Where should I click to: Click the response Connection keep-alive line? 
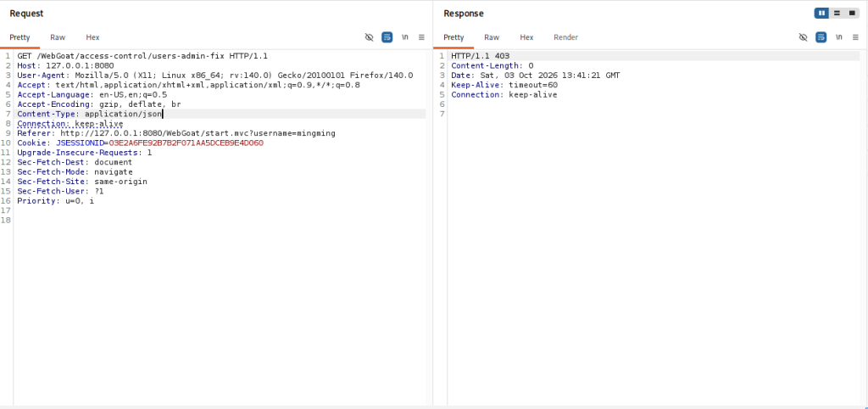coord(504,95)
